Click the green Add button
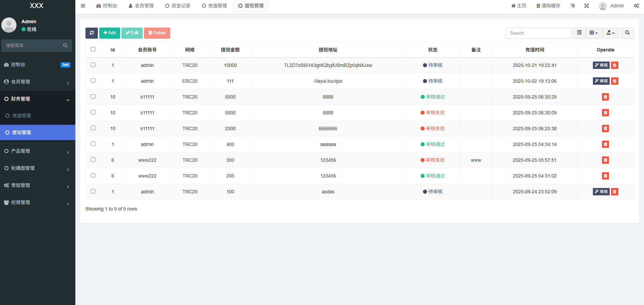The width and height of the screenshot is (644, 305). tap(110, 33)
